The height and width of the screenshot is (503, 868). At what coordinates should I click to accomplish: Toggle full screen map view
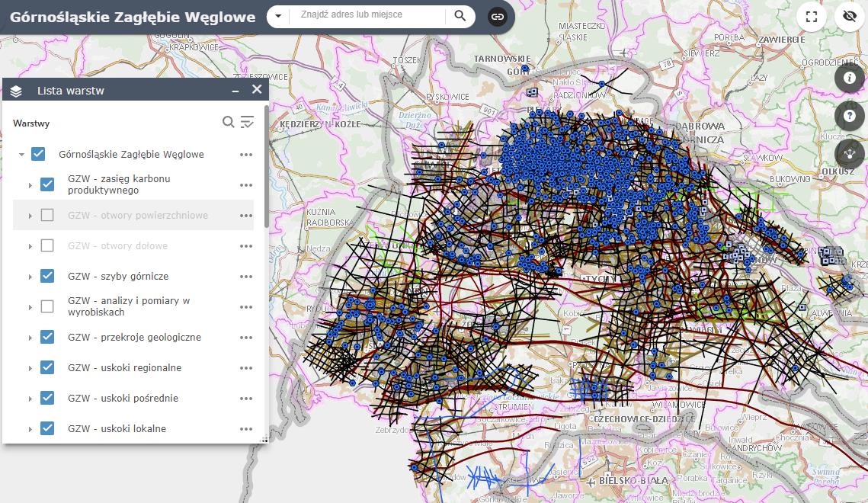812,17
